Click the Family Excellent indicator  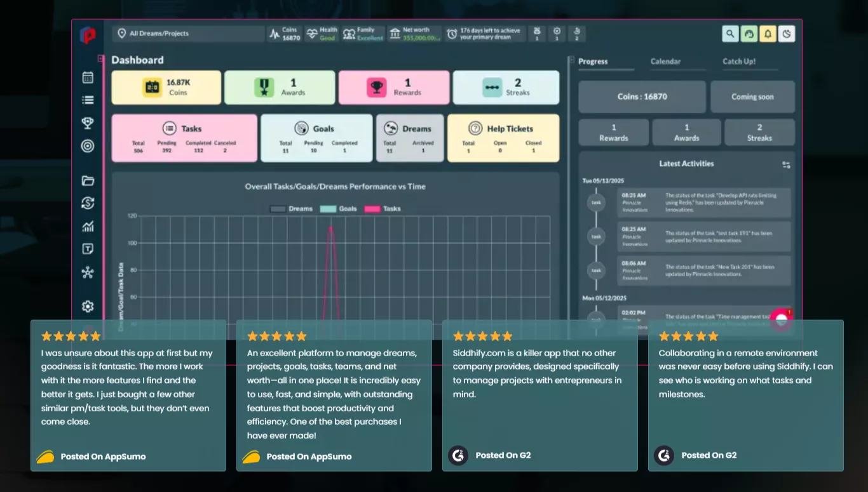[x=363, y=34]
